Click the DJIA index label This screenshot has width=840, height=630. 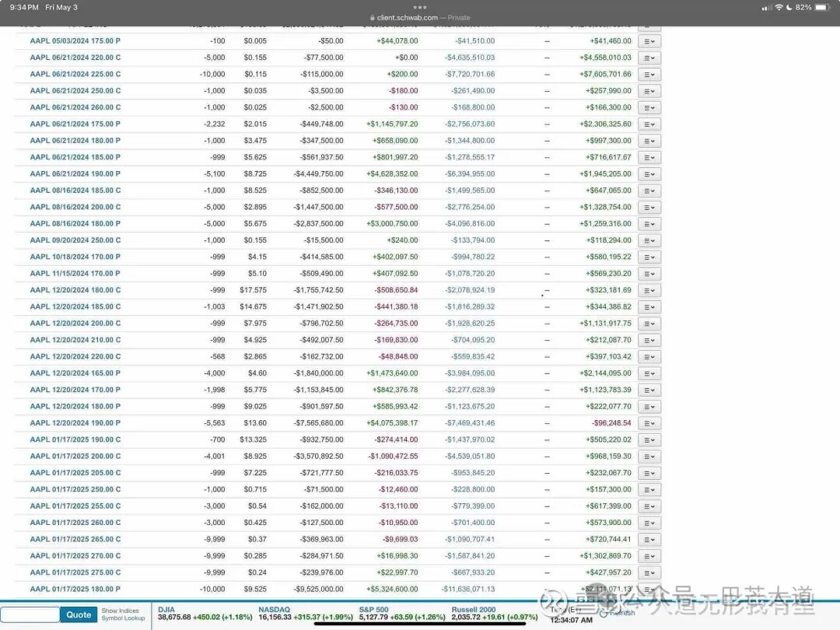click(x=166, y=610)
